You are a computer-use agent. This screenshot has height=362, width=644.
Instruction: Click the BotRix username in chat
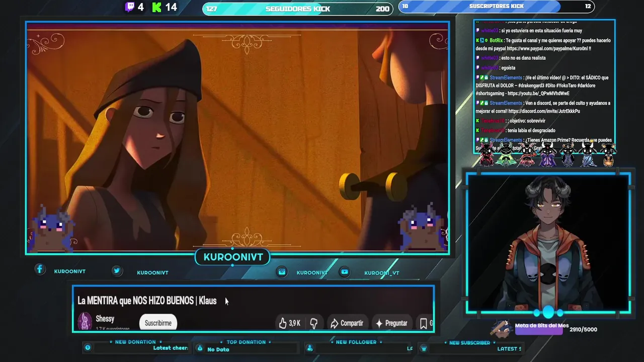496,40
